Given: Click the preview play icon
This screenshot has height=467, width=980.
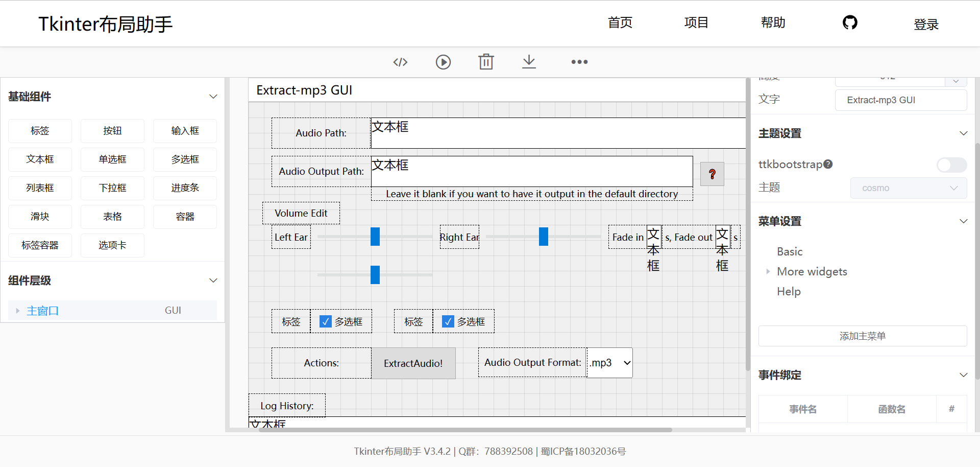Looking at the screenshot, I should click(x=443, y=62).
